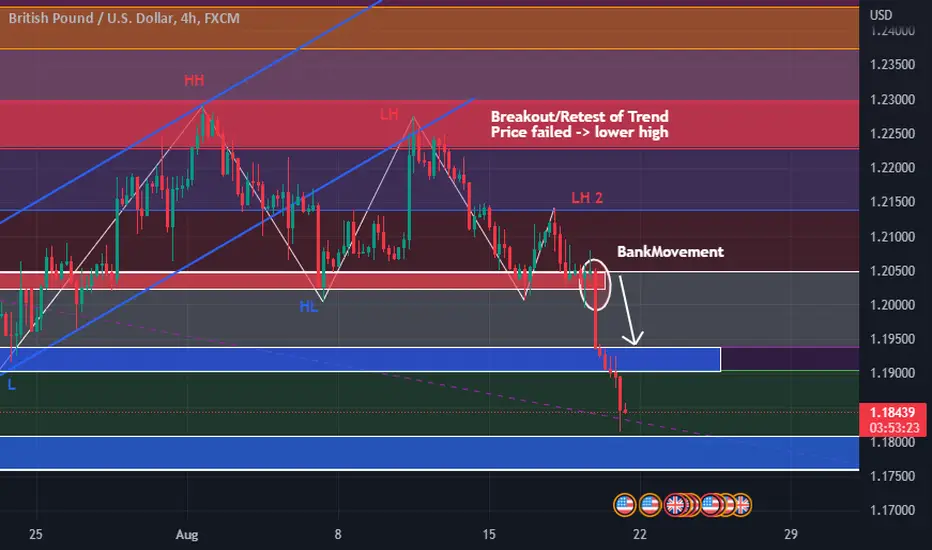Viewport: 932px width, 550px height.
Task: Select the blue HL label
Action: [308, 307]
